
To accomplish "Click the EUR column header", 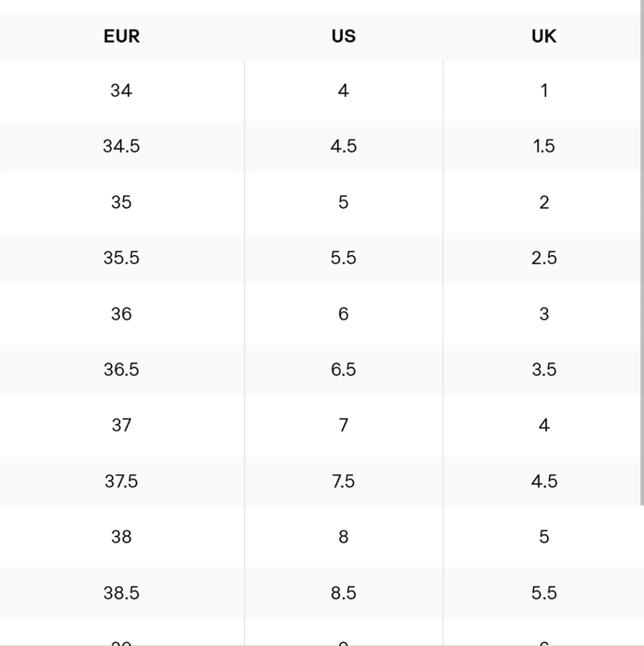I will (x=122, y=36).
